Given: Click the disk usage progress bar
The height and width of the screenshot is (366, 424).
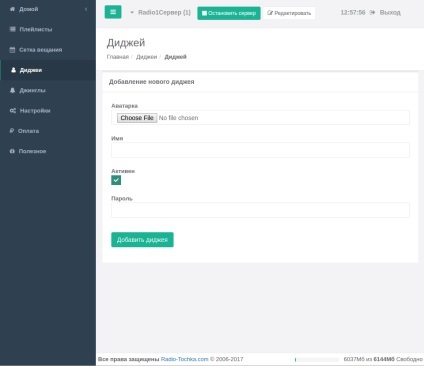Looking at the screenshot, I should click(x=317, y=359).
